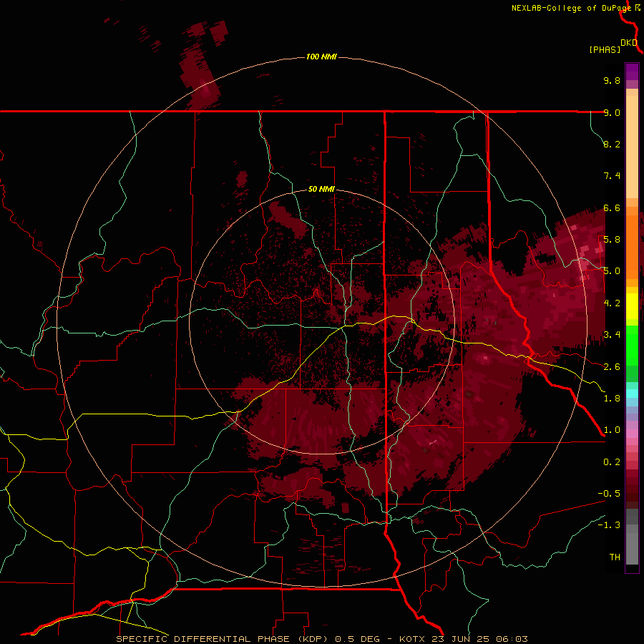Pick the 2.6 legend label

click(x=612, y=367)
